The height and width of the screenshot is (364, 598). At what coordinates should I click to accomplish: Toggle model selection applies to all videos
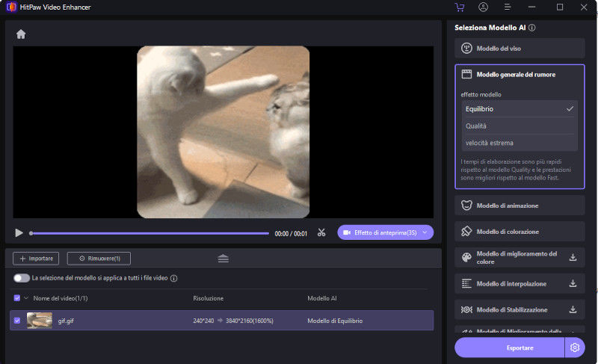[22, 278]
